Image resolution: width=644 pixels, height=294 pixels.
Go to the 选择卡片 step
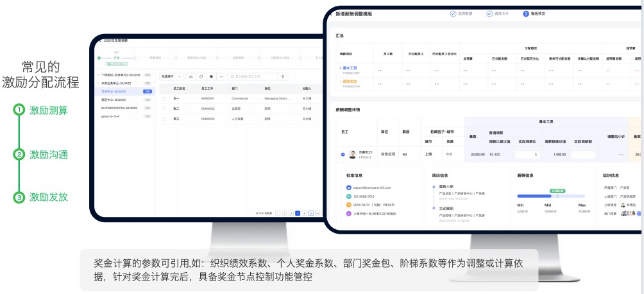tap(489, 13)
